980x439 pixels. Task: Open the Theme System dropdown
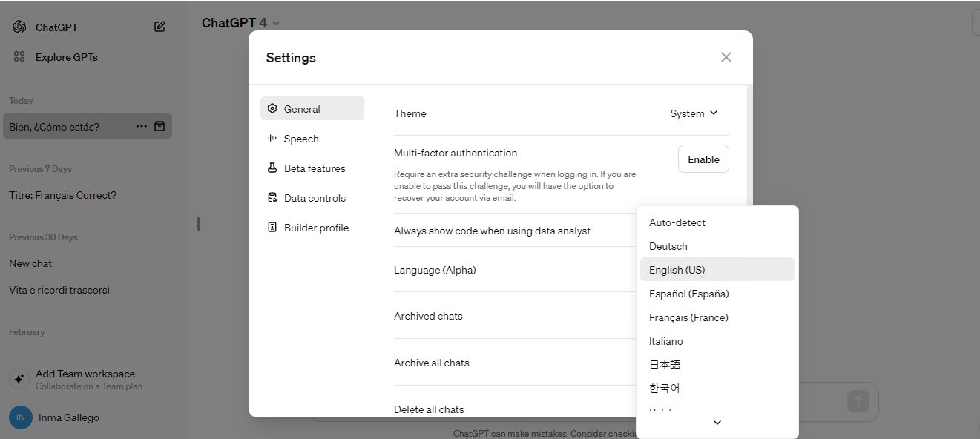click(694, 113)
